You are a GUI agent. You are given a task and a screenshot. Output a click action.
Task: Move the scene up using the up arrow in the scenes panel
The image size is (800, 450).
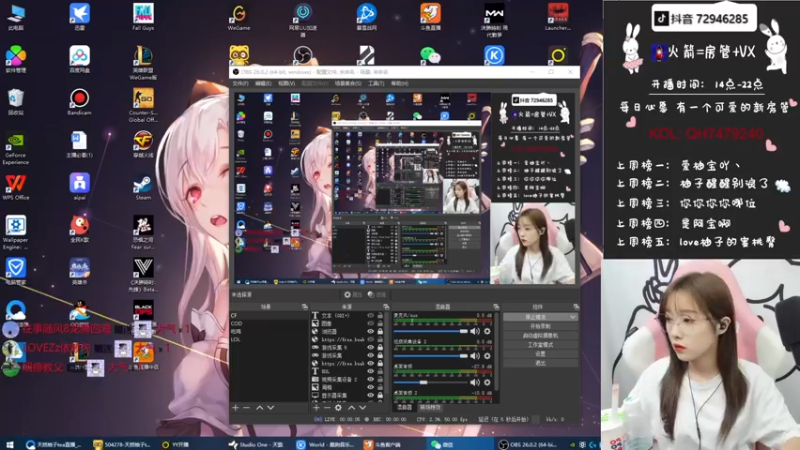[259, 408]
